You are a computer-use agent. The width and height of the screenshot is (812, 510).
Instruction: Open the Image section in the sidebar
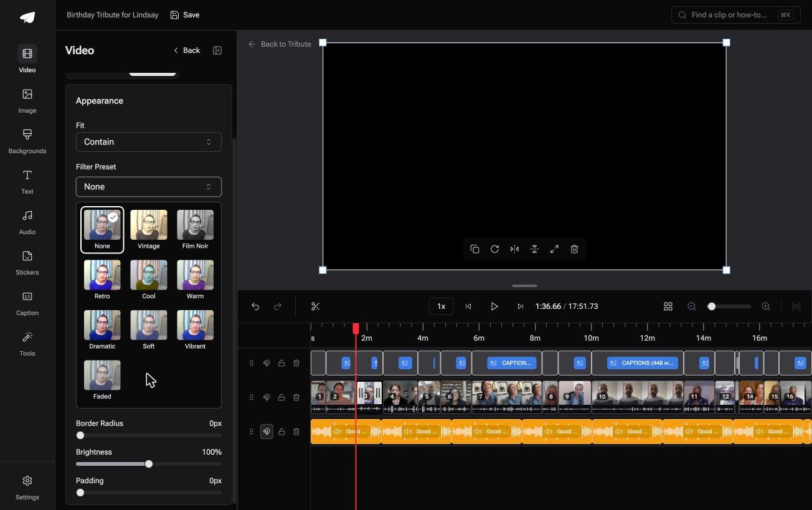coord(27,100)
